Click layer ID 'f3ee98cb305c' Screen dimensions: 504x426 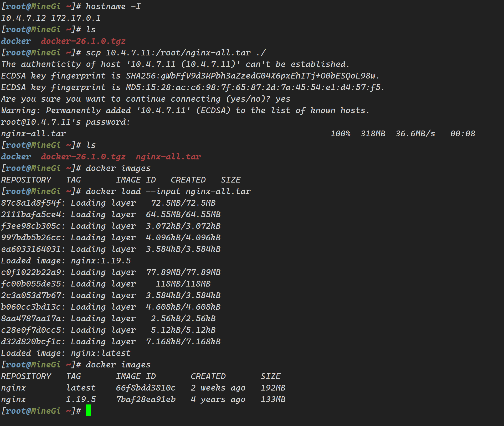click(31, 226)
